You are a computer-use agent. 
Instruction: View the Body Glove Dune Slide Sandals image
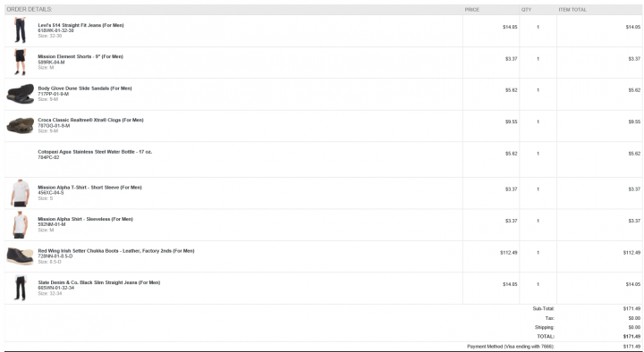tap(20, 94)
